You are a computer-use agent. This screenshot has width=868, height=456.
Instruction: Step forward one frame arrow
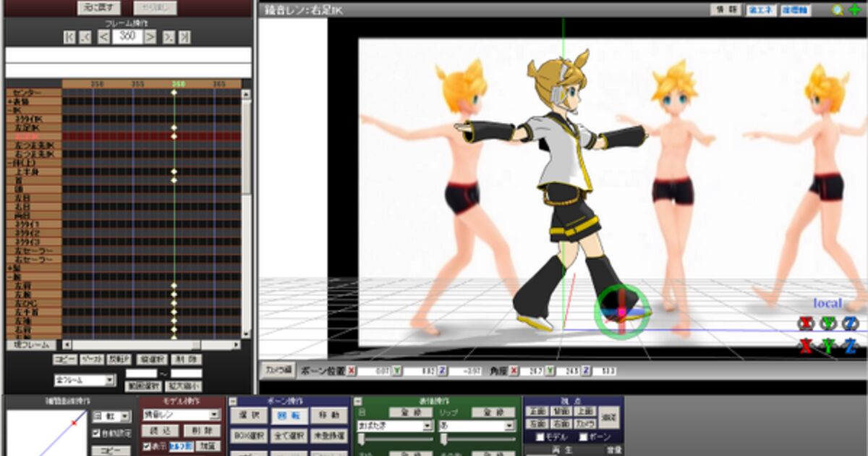click(x=150, y=37)
